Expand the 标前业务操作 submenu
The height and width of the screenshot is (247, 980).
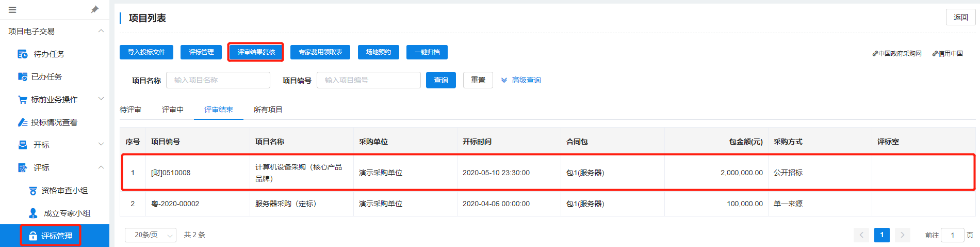click(x=54, y=99)
